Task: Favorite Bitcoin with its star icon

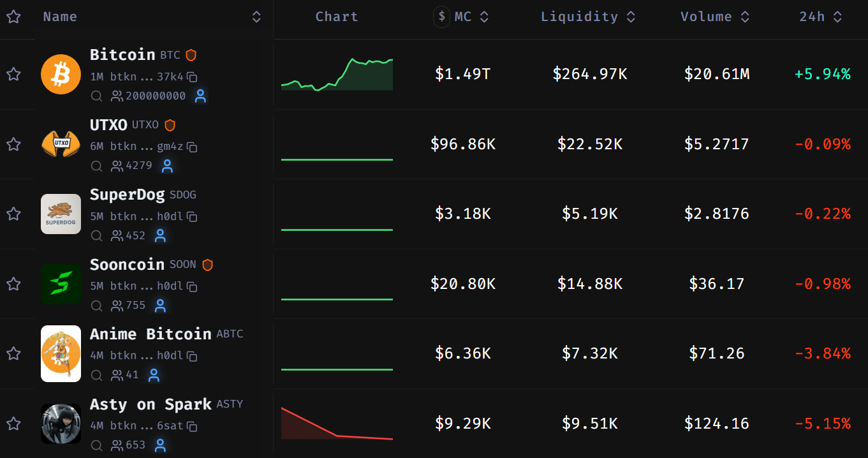Action: coord(13,74)
